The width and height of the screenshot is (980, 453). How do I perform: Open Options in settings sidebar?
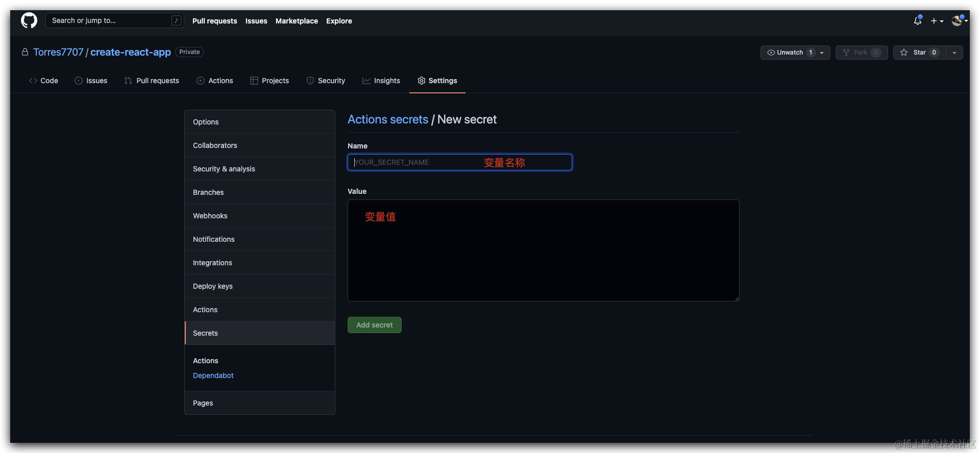tap(260, 122)
